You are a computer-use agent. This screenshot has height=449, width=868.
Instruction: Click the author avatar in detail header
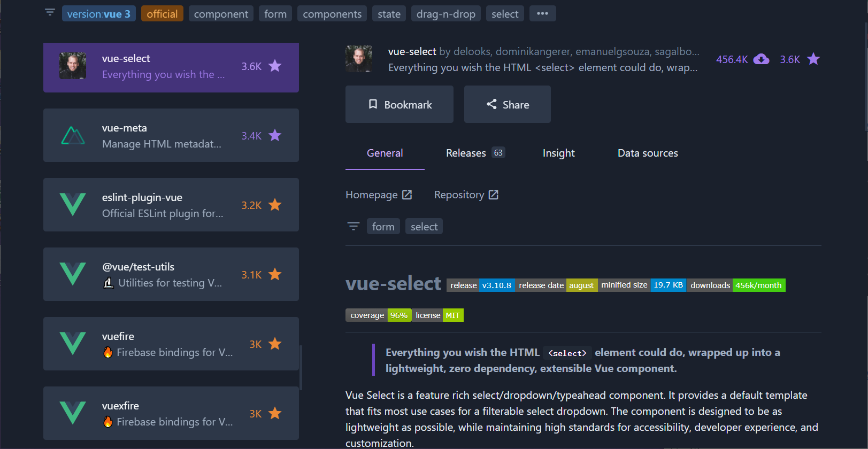pos(359,59)
